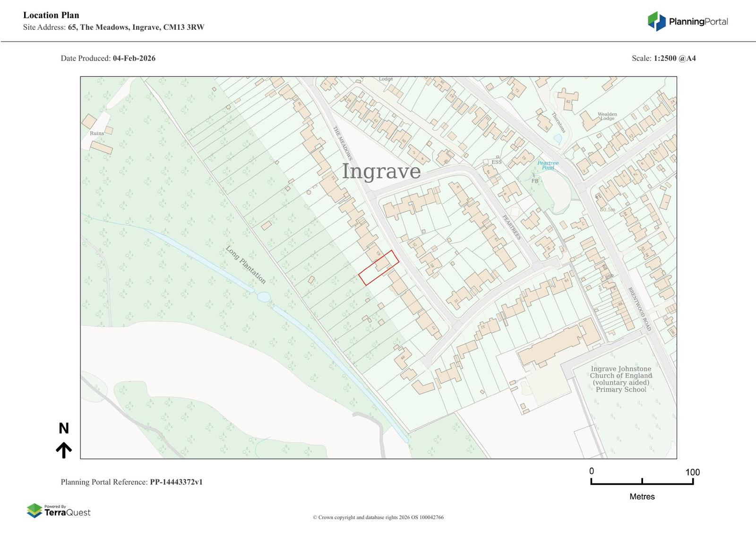Click the Long Plantation label

(x=246, y=265)
